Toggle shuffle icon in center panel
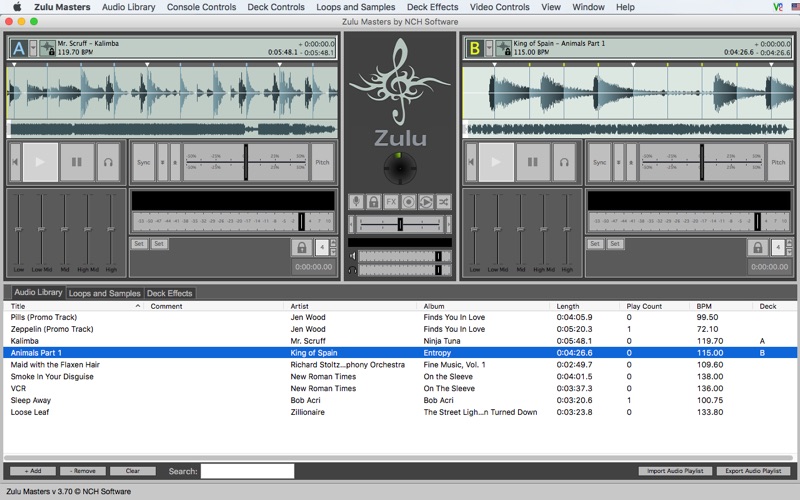800x500 pixels. 443,202
